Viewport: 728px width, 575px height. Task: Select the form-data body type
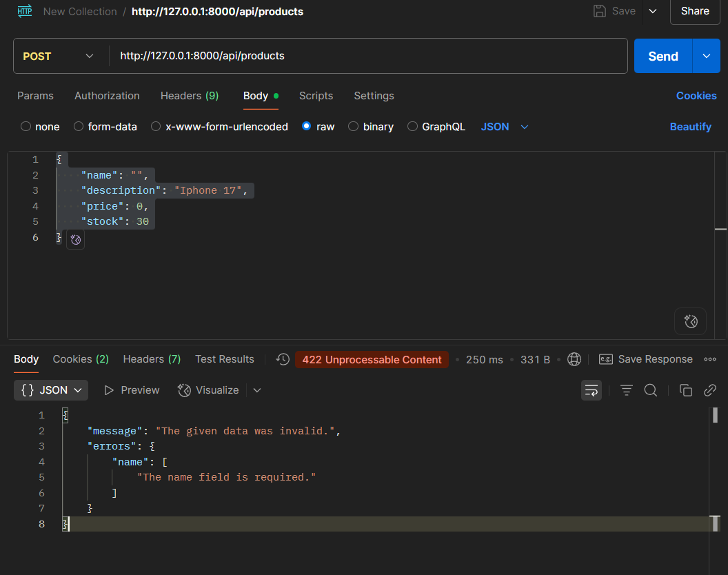tap(79, 127)
